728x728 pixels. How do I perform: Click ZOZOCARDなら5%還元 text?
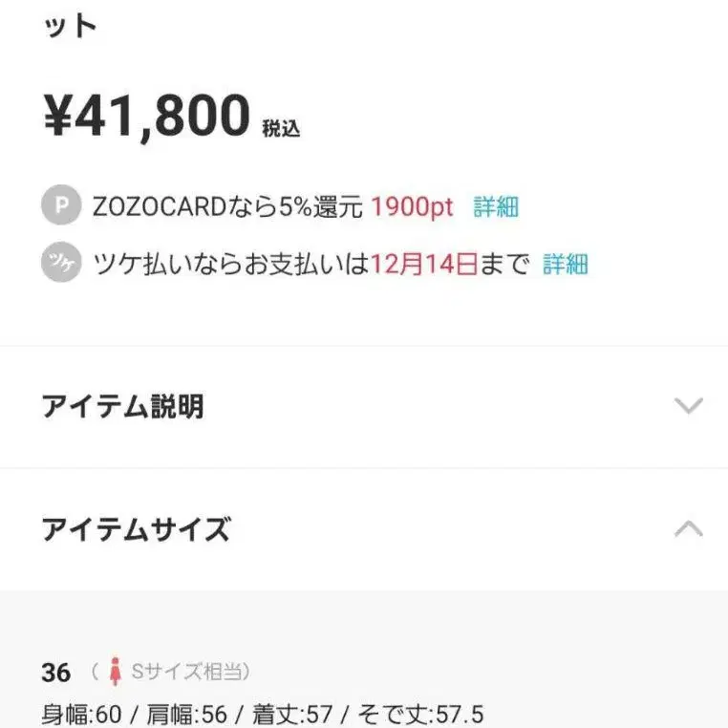(227, 206)
